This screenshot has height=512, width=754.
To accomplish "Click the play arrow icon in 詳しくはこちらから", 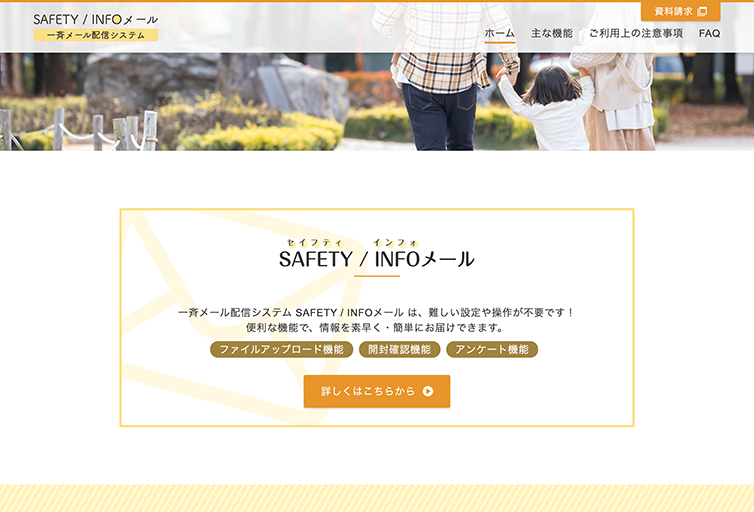I will click(x=428, y=391).
